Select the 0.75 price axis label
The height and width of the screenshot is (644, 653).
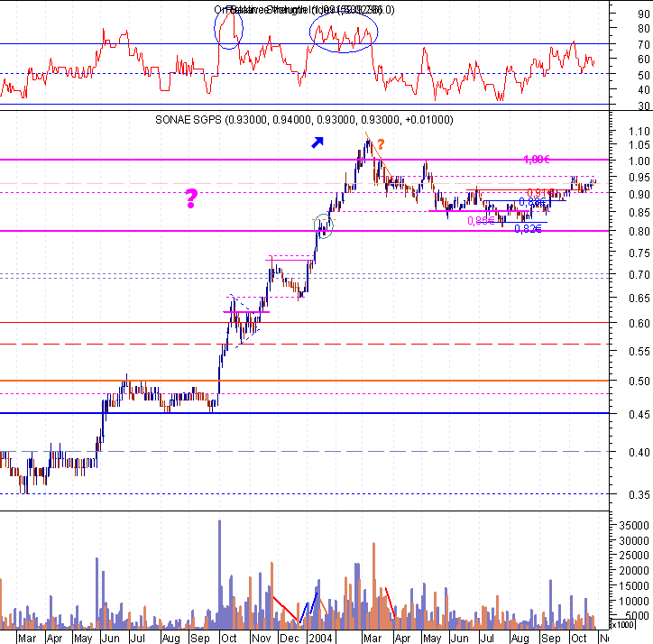(639, 253)
